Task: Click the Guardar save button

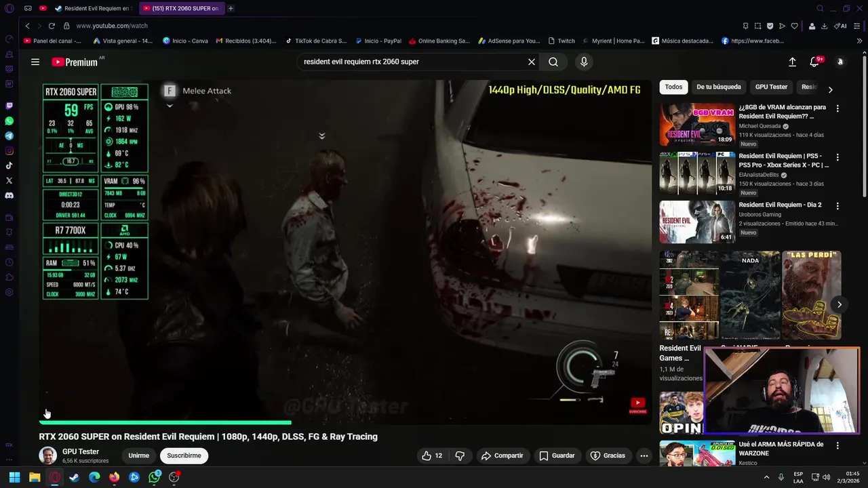Action: [x=557, y=455]
